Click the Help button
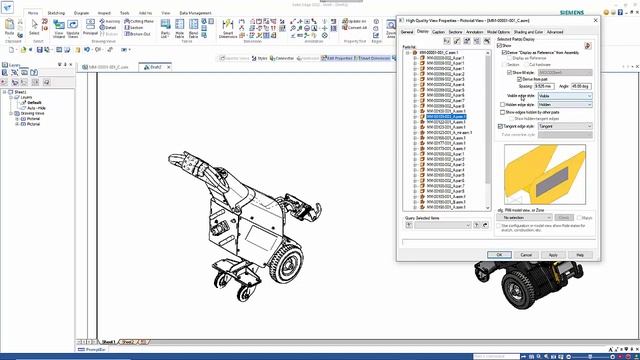This screenshot has width=640, height=360. point(580,255)
